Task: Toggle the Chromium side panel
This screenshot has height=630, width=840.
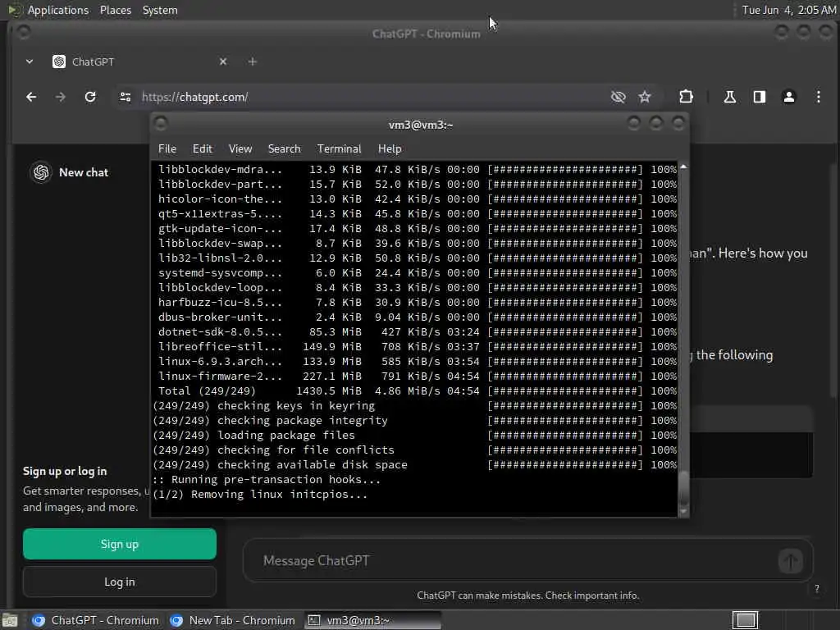Action: pyautogui.click(x=759, y=97)
